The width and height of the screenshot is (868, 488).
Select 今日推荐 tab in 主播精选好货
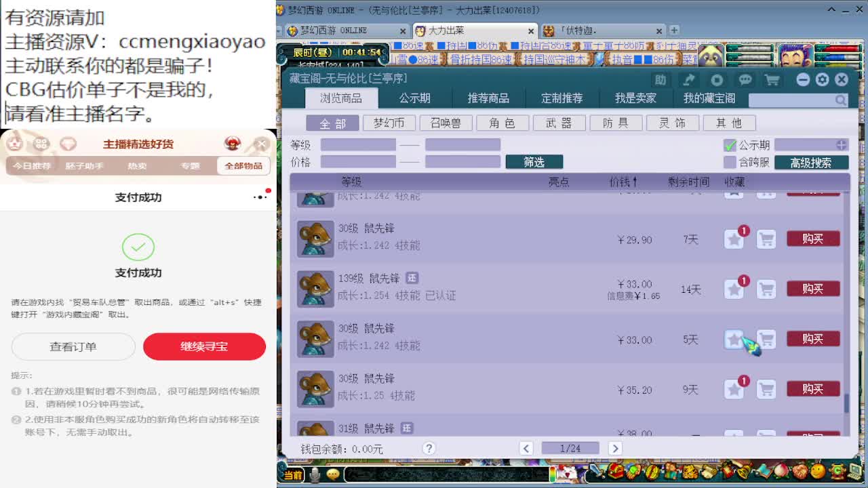(x=33, y=166)
